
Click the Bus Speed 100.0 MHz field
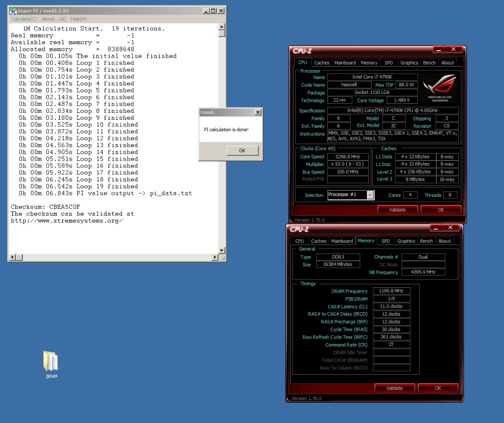pyautogui.click(x=348, y=172)
